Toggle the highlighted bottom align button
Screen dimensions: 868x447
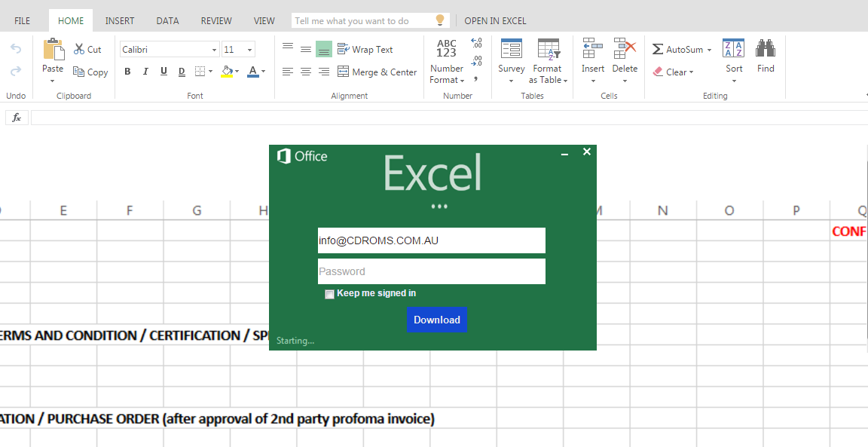[324, 49]
